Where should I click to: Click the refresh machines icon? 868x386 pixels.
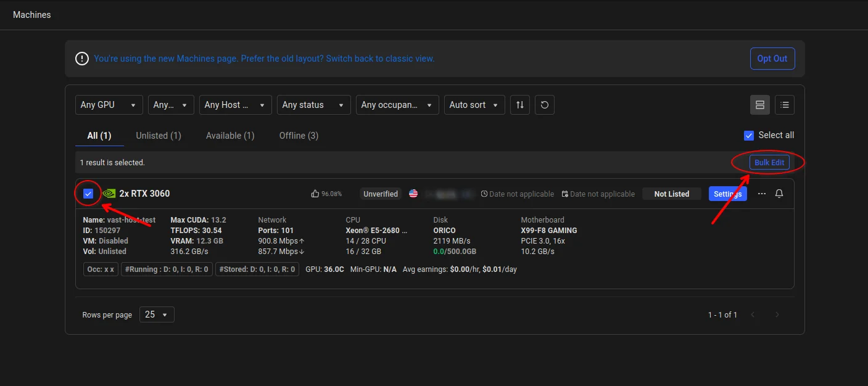545,105
